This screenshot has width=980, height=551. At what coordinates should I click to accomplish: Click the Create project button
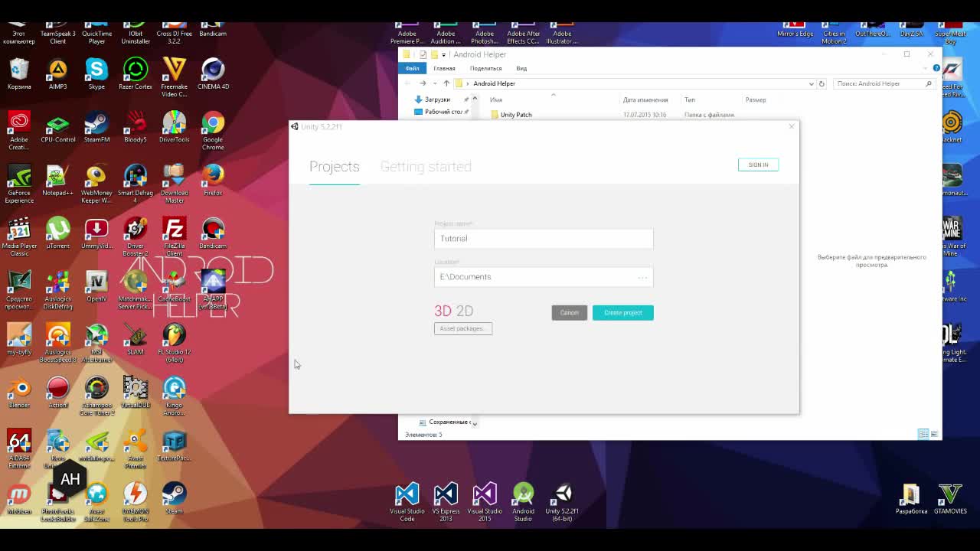click(x=622, y=312)
